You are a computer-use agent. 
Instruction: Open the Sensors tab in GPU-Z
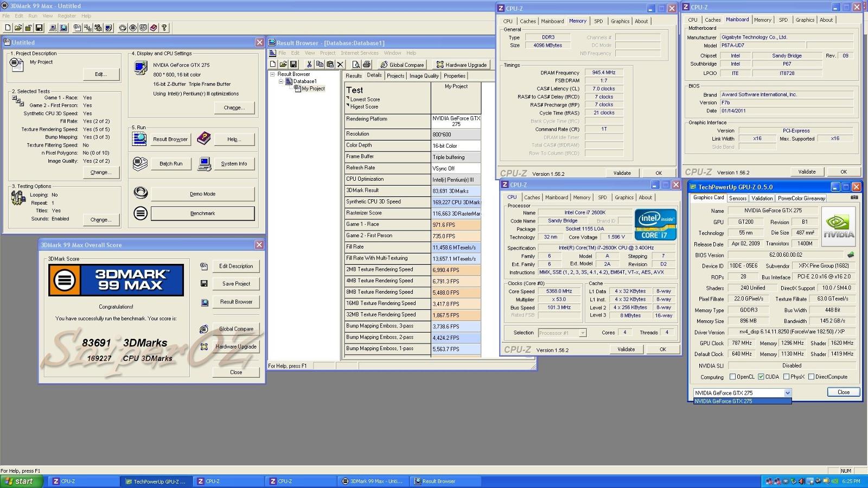[738, 198]
